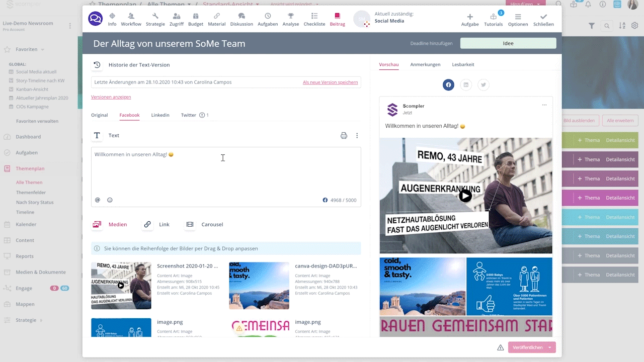644x362 pixels.
Task: Open the Optionen menu
Action: click(x=518, y=19)
